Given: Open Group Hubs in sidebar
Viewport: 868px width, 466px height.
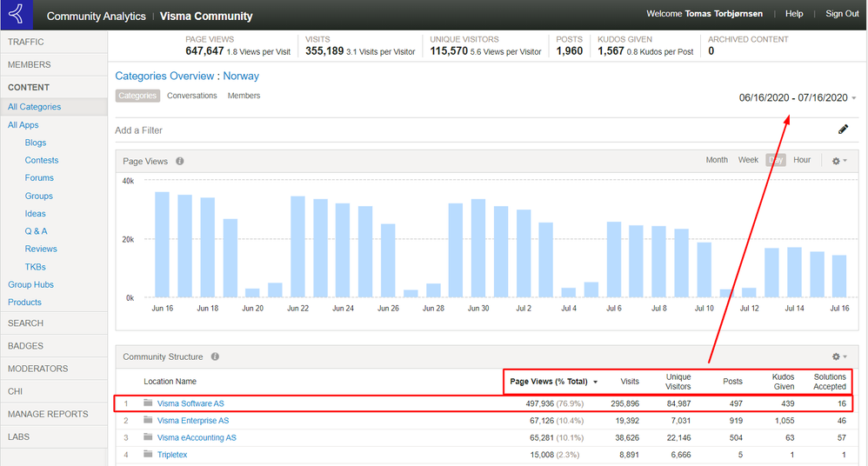Looking at the screenshot, I should point(31,284).
